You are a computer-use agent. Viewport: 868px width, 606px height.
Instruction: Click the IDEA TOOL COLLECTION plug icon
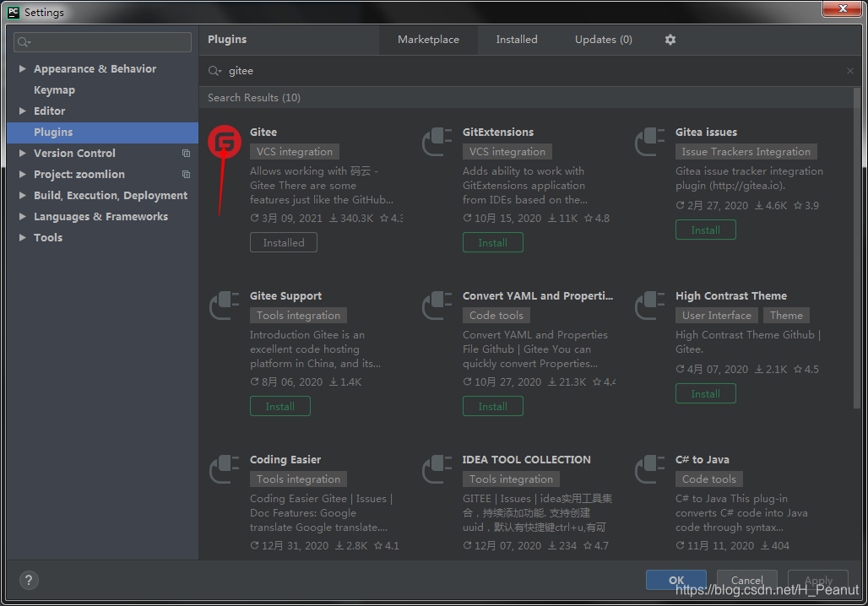(437, 469)
